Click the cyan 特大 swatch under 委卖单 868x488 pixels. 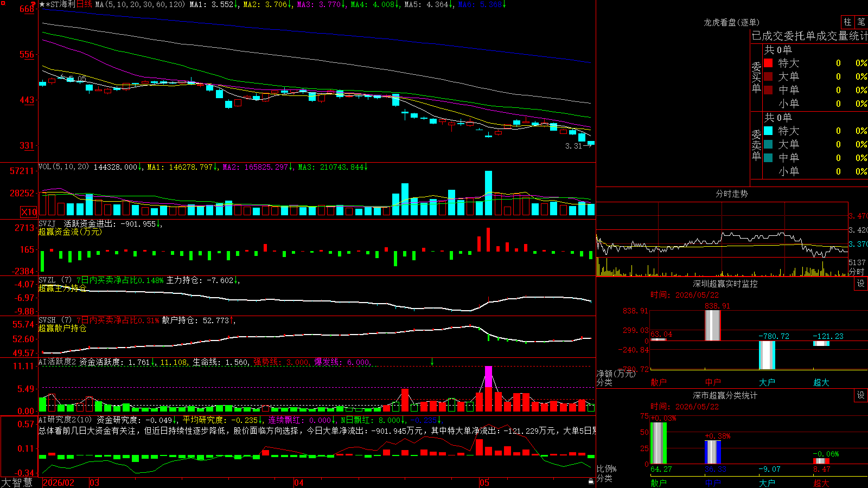pyautogui.click(x=768, y=131)
